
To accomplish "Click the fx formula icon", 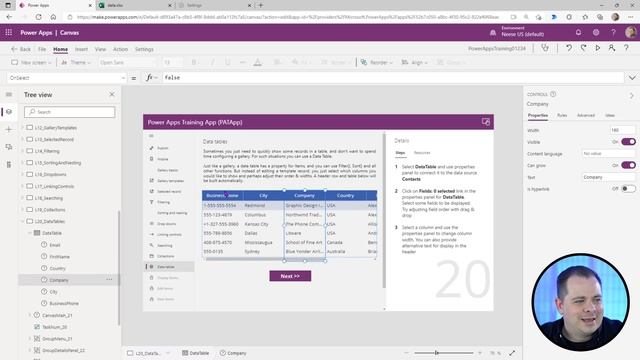I will tap(149, 78).
